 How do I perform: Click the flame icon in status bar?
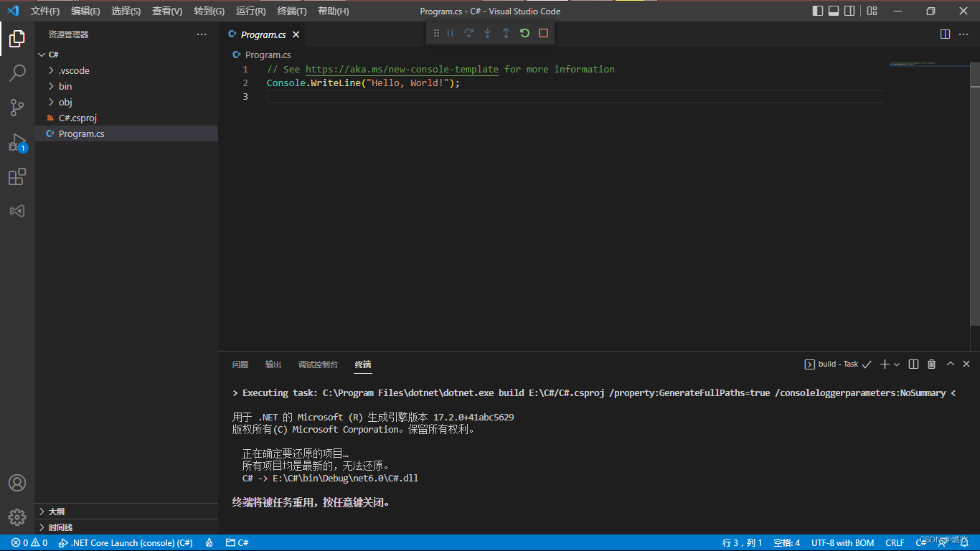click(209, 543)
